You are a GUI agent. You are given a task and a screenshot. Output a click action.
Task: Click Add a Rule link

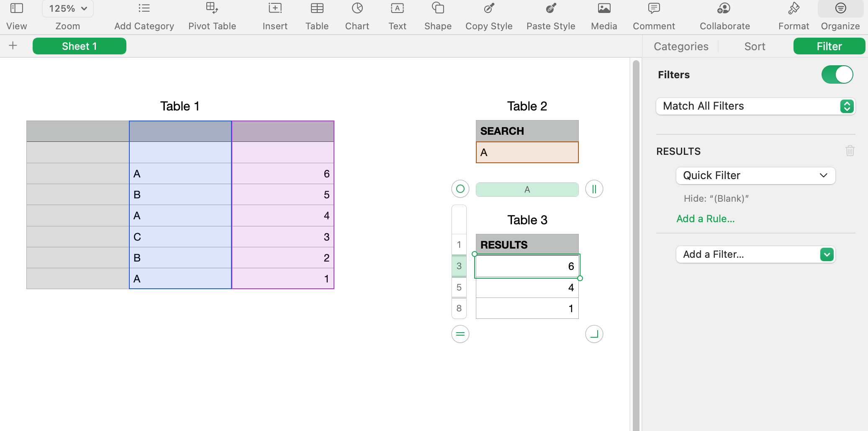point(705,218)
